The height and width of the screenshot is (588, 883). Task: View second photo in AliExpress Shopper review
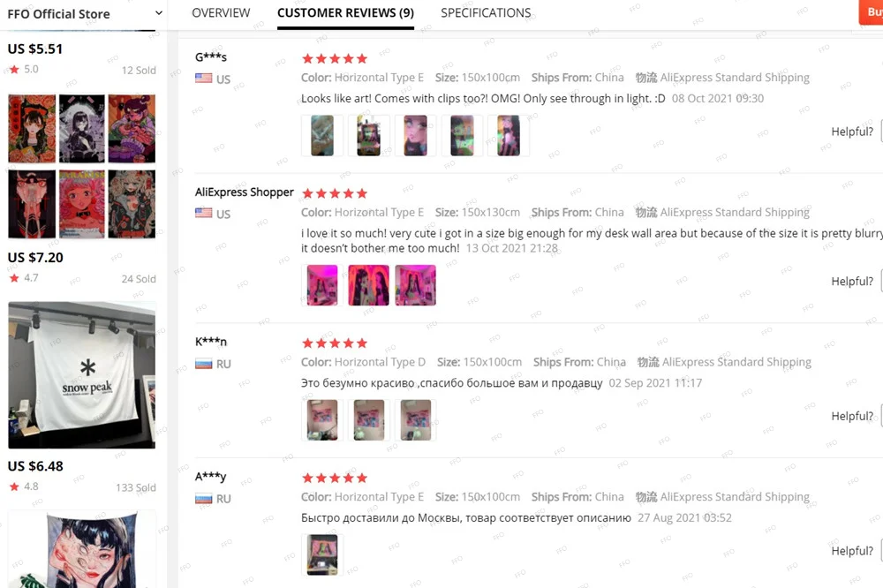[x=369, y=285]
